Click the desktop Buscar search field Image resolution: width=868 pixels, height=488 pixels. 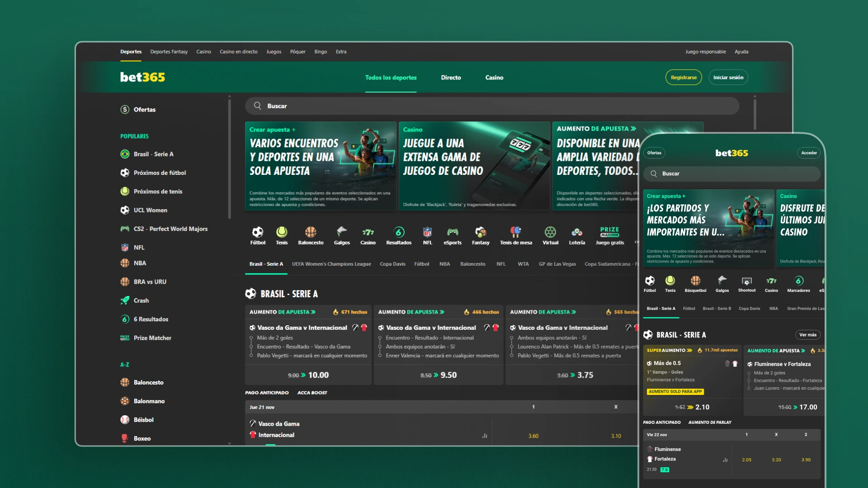point(492,106)
